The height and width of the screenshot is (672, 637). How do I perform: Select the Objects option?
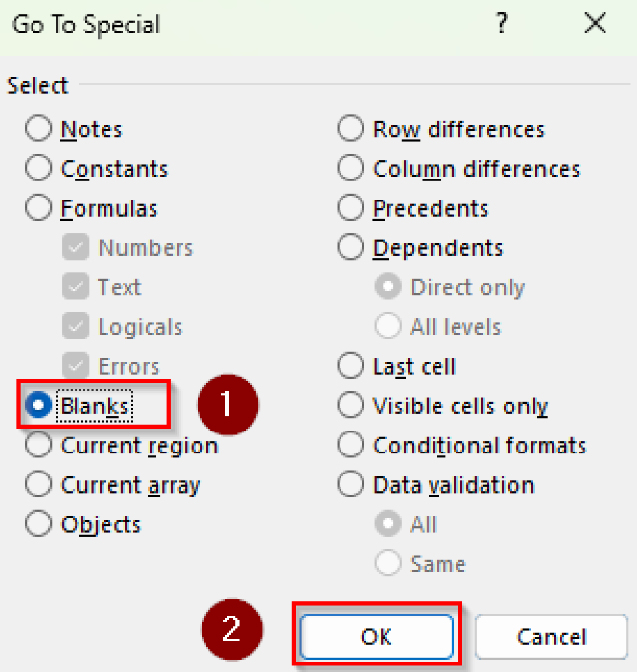pos(38,524)
